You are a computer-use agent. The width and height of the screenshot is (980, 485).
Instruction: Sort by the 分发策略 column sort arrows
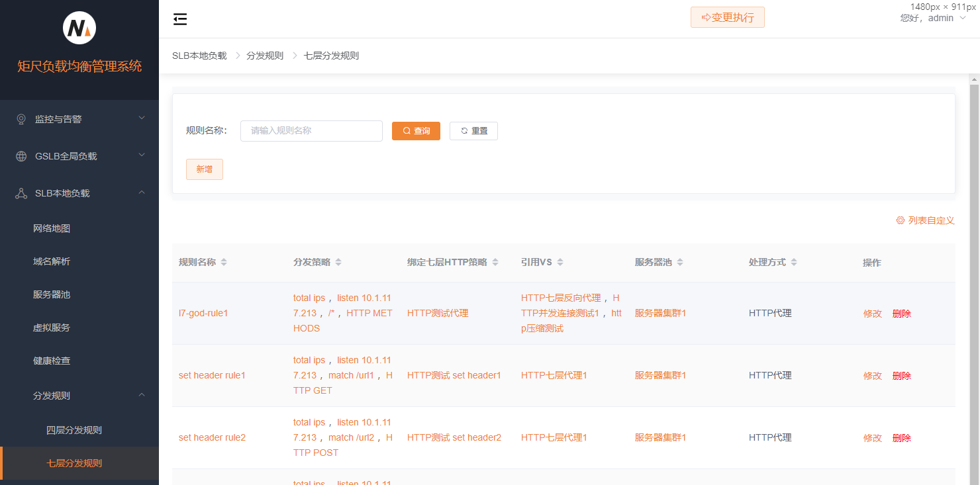pyautogui.click(x=338, y=263)
